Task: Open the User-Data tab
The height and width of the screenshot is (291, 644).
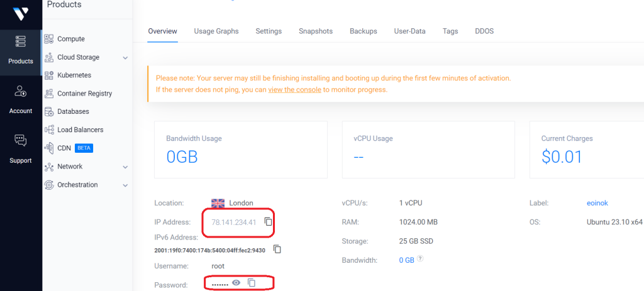Action: 409,31
